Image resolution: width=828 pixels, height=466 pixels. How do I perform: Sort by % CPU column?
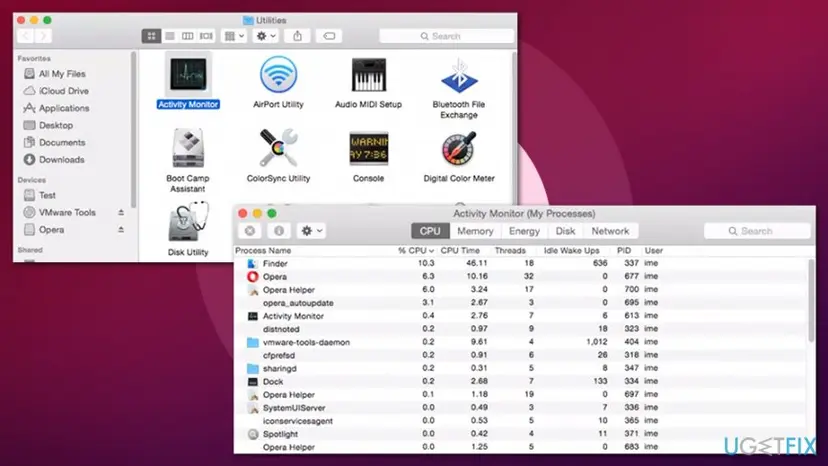tap(416, 250)
